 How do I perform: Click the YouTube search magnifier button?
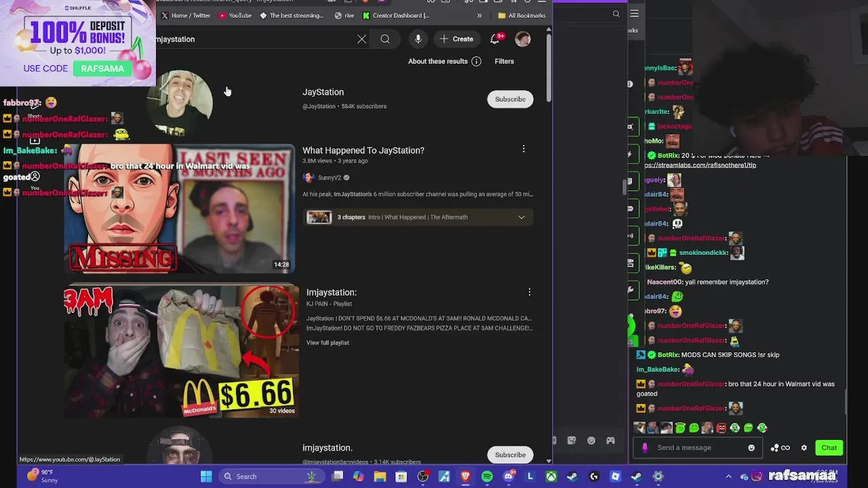pos(385,39)
